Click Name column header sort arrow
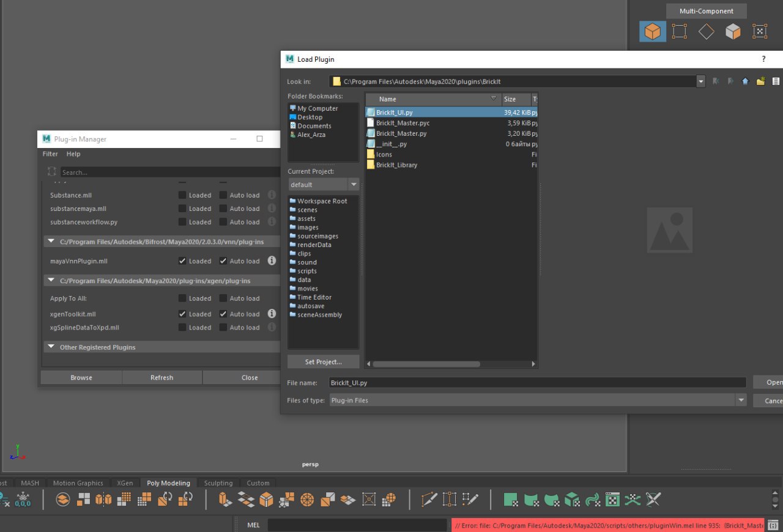The image size is (783, 532). [494, 98]
